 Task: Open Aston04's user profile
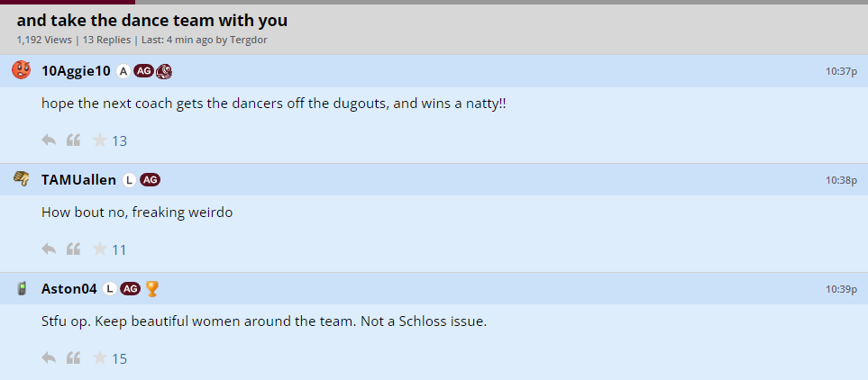69,289
